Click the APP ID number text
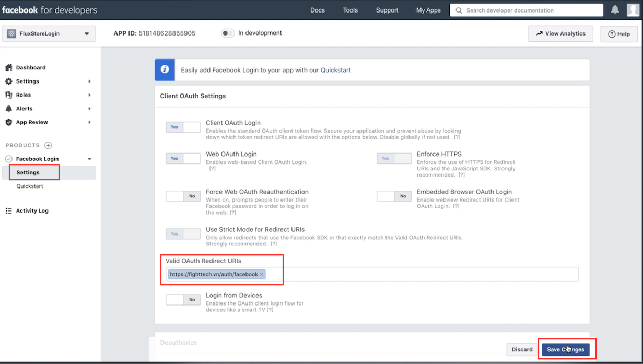 pos(167,33)
